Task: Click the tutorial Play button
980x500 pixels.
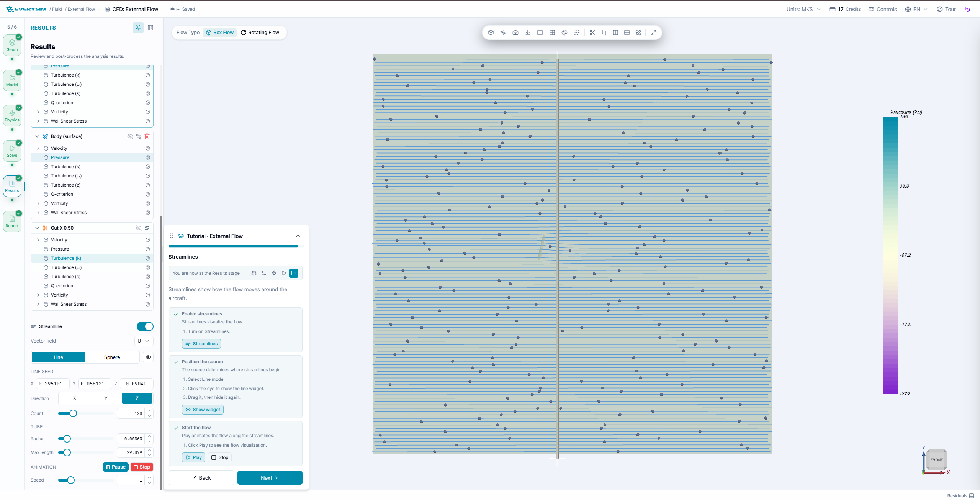Action: coord(194,457)
